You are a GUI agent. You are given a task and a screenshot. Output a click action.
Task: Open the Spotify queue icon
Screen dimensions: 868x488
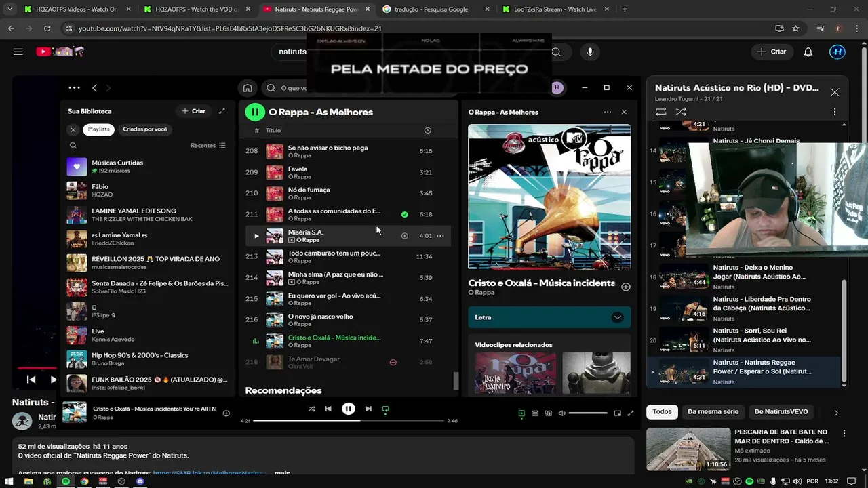(x=535, y=413)
